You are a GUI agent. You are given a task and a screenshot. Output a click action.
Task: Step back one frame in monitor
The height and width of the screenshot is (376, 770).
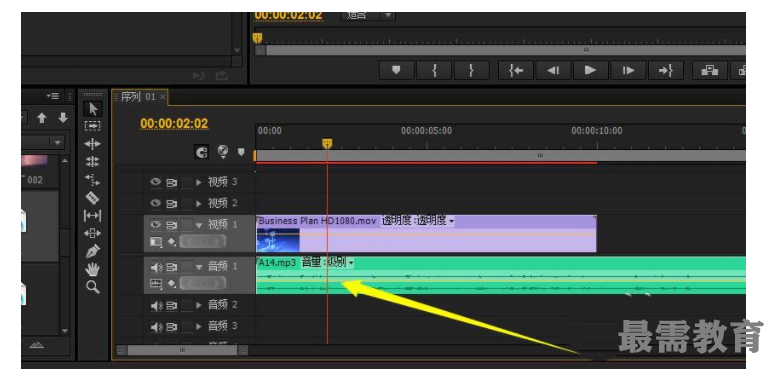click(x=553, y=70)
